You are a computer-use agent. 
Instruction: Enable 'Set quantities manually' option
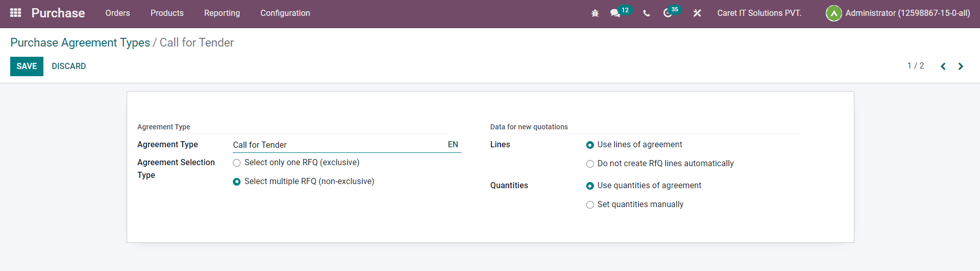[x=590, y=205]
